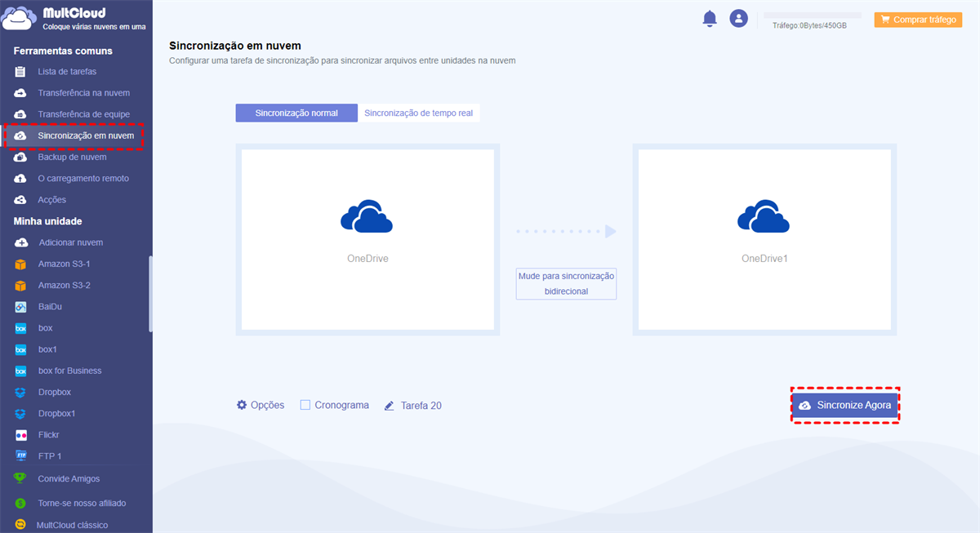Click Mude para sincronização bidirecional button
Viewport: 980px width, 533px height.
[566, 284]
